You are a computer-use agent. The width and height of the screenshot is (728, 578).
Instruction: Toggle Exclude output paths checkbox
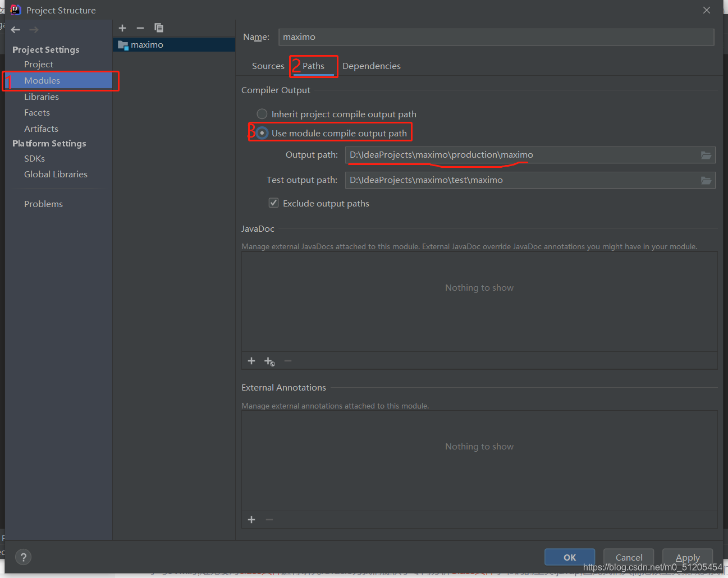pyautogui.click(x=274, y=203)
